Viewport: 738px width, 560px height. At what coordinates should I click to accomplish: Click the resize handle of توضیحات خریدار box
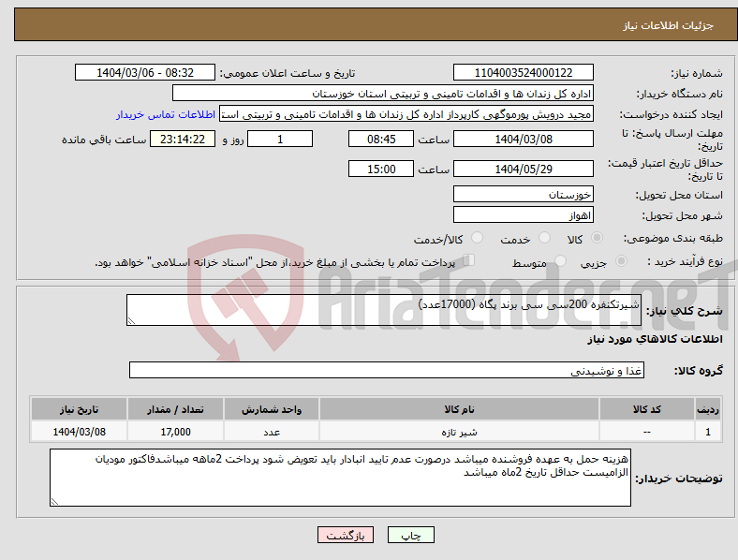tap(54, 502)
